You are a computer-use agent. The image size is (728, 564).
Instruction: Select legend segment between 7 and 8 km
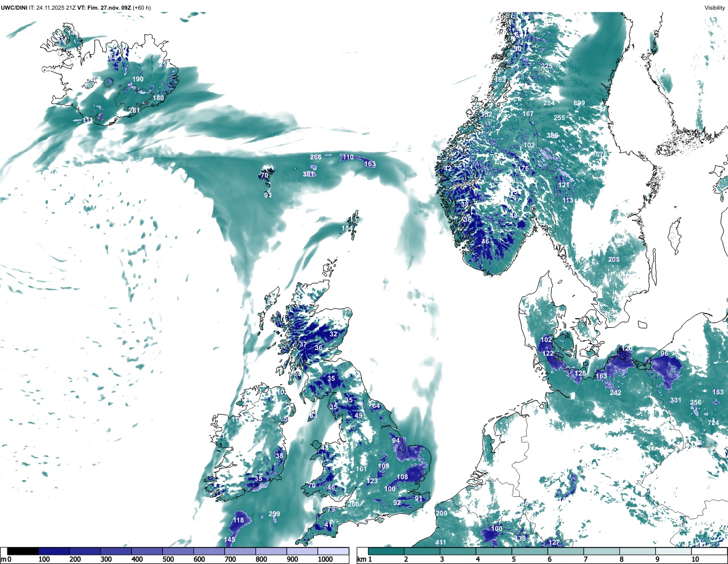pos(602,551)
